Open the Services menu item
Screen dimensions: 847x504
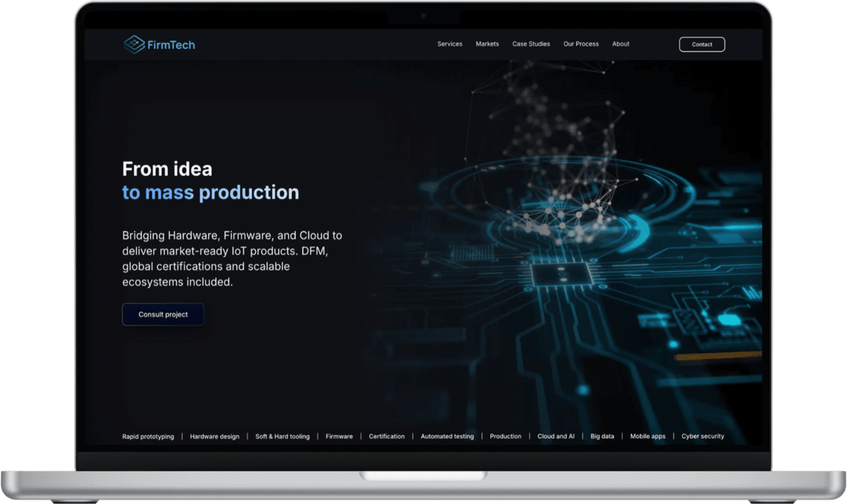(x=450, y=44)
